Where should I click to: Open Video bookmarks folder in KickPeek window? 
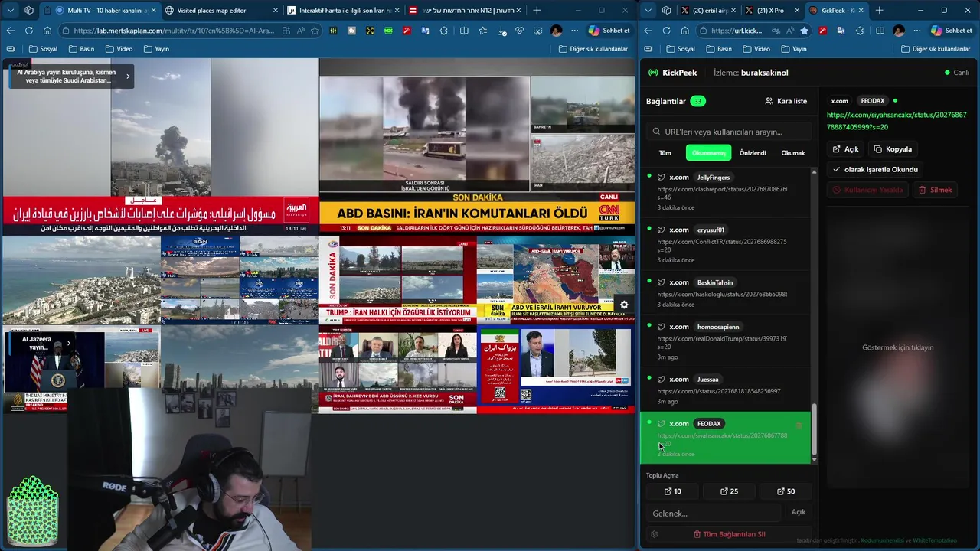756,48
